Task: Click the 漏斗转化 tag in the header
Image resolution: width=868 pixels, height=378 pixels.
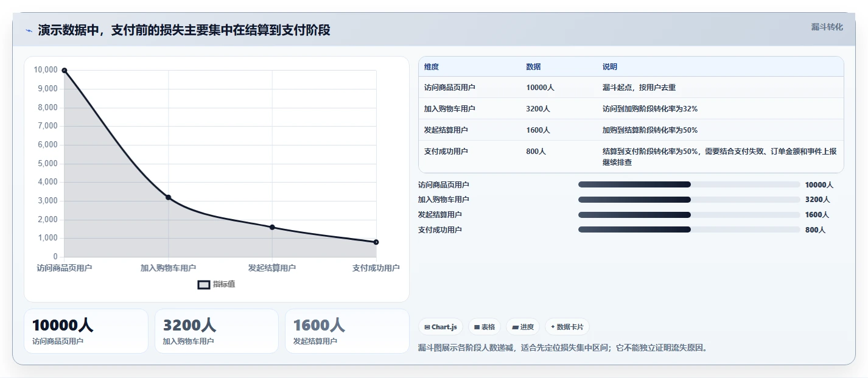Action: pyautogui.click(x=827, y=27)
